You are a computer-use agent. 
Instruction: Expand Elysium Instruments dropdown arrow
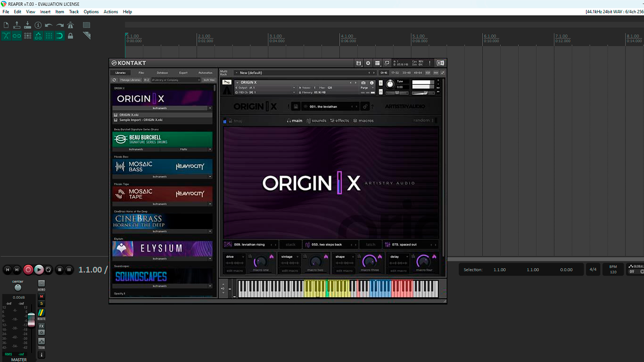[x=210, y=259]
